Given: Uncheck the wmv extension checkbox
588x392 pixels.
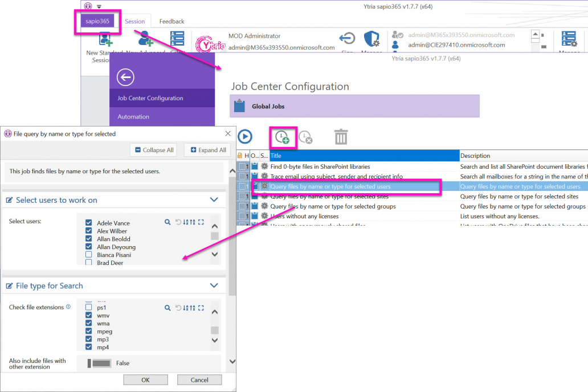Looking at the screenshot, I should 88,315.
